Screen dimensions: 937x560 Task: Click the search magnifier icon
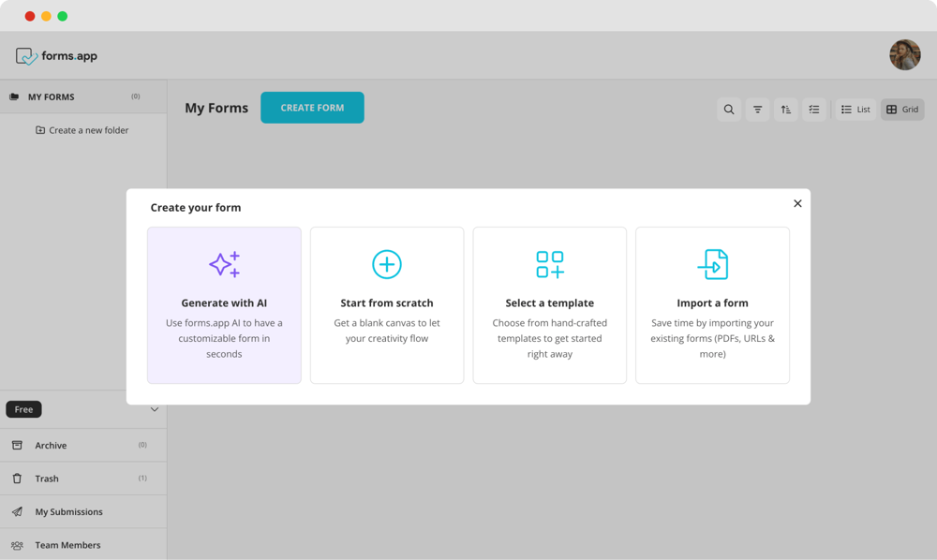point(729,110)
